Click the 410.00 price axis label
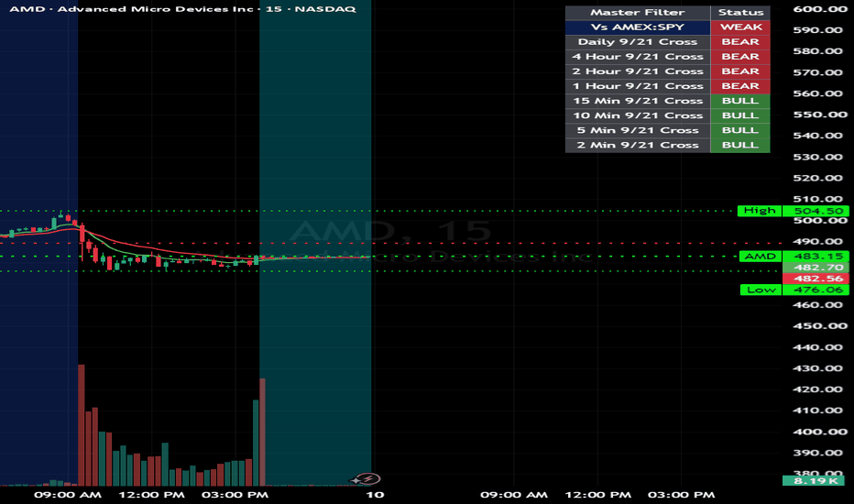854x504 pixels. click(818, 411)
